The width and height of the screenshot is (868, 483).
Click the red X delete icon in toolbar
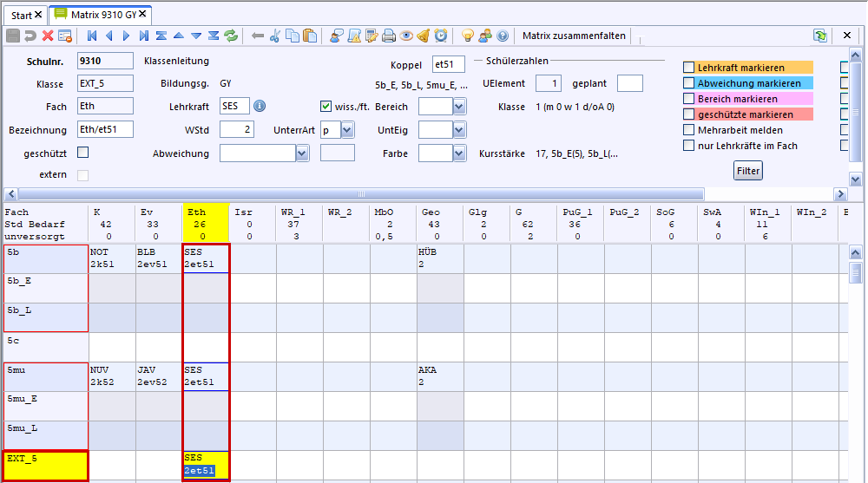point(48,36)
